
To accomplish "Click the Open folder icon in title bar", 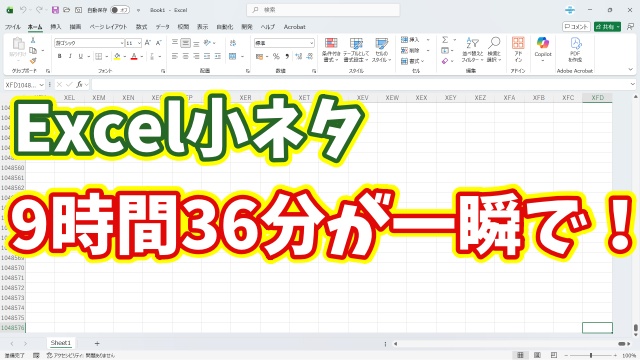I will coord(67,10).
